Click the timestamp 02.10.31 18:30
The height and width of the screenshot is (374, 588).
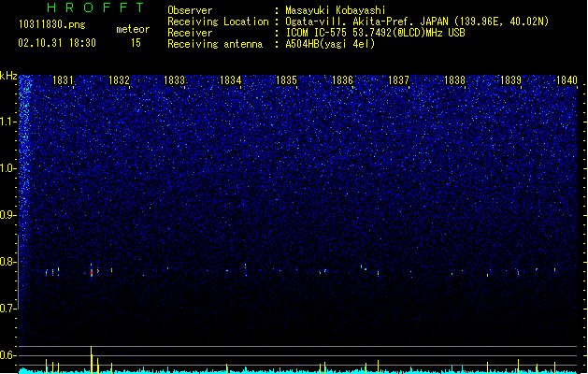coord(57,43)
